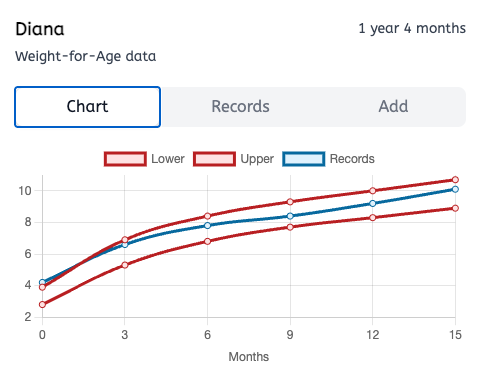Open the Records tab
Image resolution: width=481 pixels, height=381 pixels.
240,107
